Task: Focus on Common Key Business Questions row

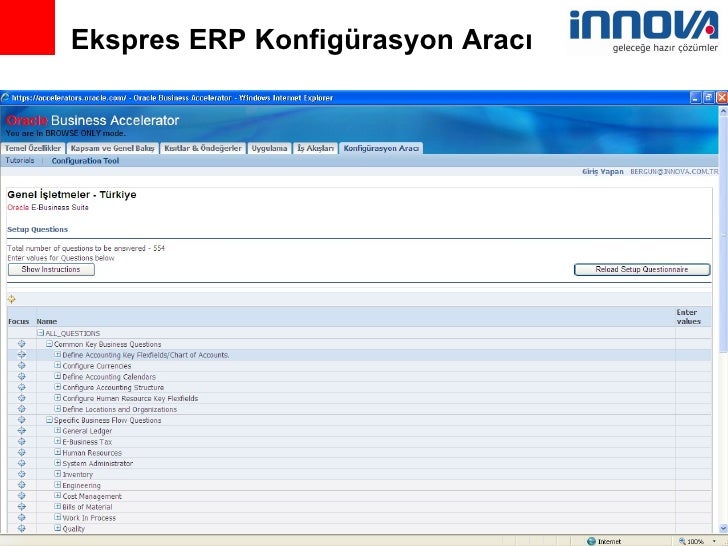Action: point(22,344)
